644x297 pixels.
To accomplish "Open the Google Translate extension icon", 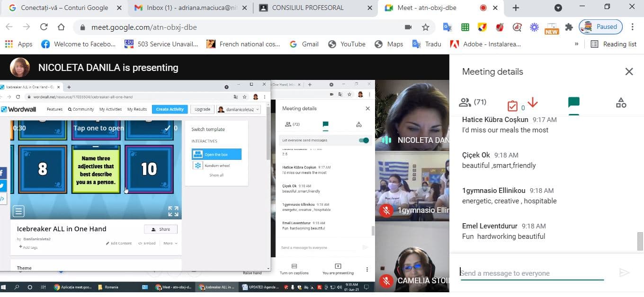I will pyautogui.click(x=447, y=27).
